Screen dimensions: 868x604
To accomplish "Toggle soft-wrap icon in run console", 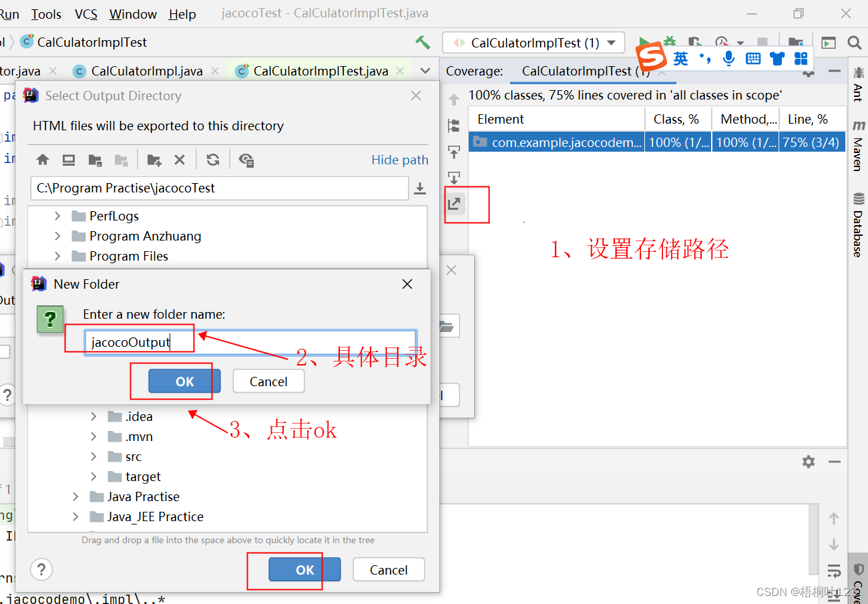I will pos(834,571).
